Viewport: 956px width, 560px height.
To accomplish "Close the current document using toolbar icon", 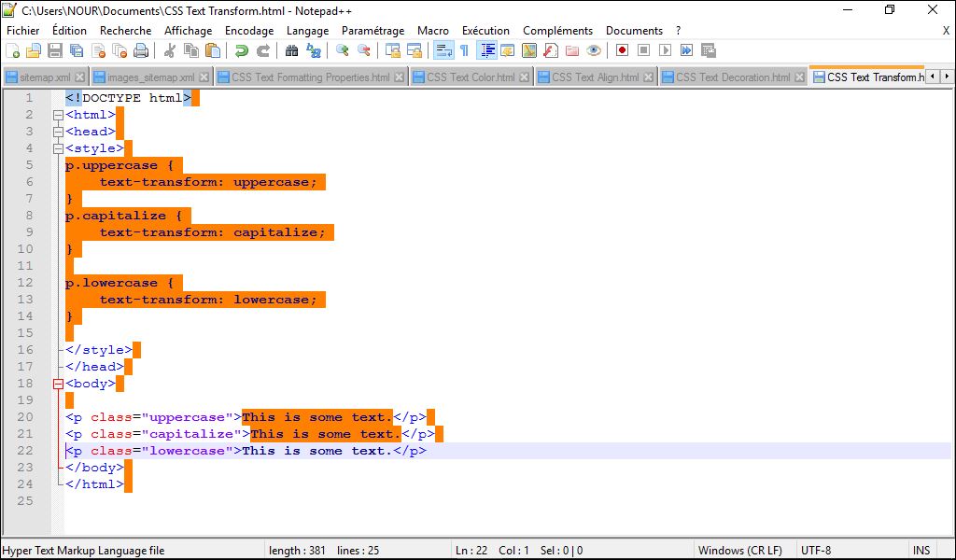I will (x=98, y=50).
